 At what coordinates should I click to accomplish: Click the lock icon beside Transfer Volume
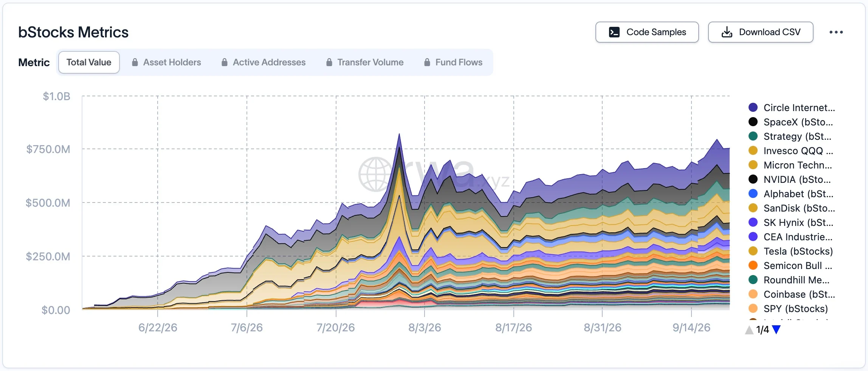(329, 62)
